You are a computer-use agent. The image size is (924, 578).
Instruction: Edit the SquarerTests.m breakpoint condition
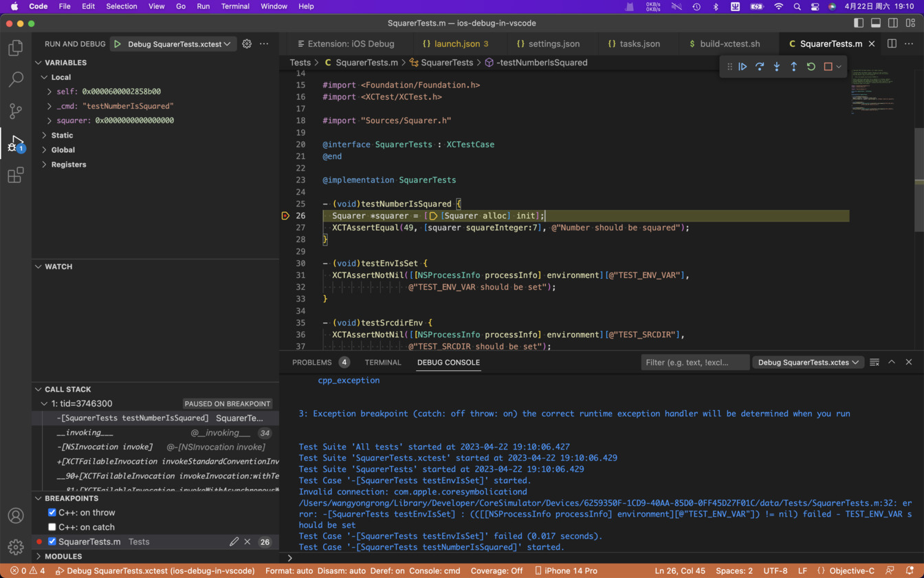234,542
